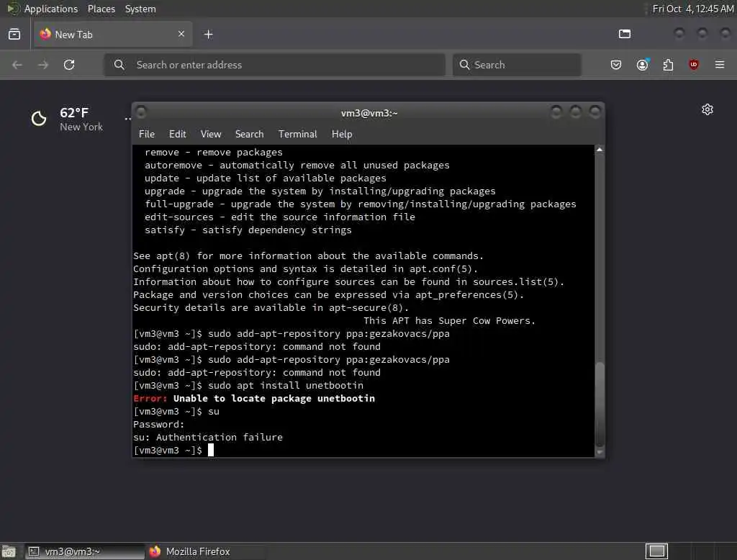The height and width of the screenshot is (560, 737).
Task: Click the New York weather location
Action: click(x=81, y=127)
